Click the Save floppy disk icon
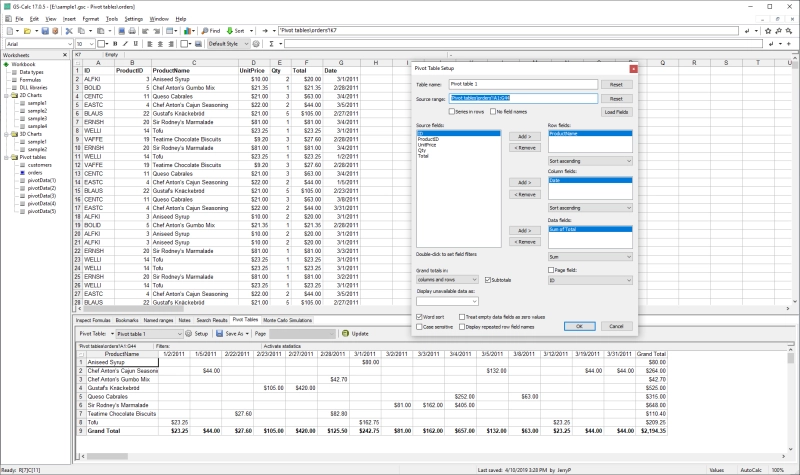The image size is (800, 475). [45, 31]
